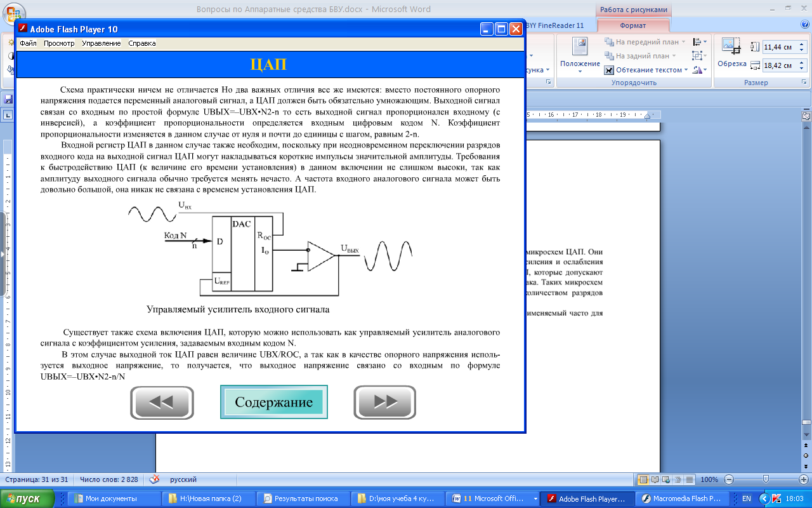The height and width of the screenshot is (508, 812).
Task: Click the русский language indicator
Action: (x=183, y=479)
